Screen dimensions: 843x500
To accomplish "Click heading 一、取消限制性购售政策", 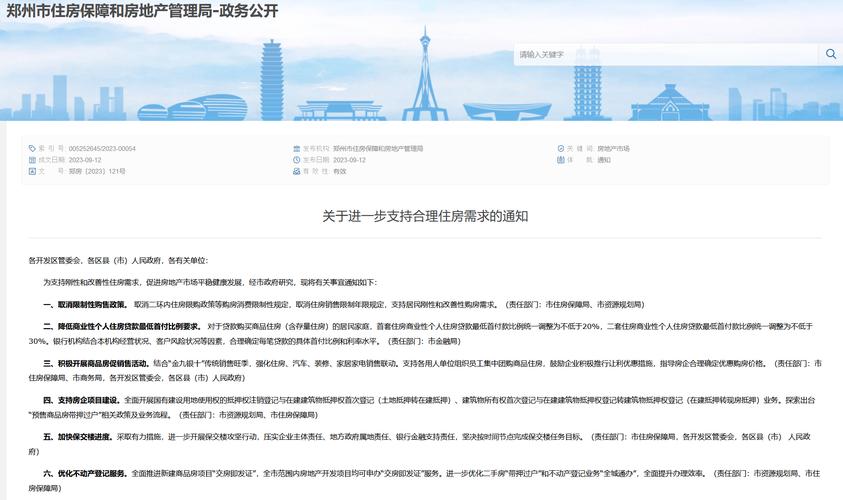I will 86,305.
